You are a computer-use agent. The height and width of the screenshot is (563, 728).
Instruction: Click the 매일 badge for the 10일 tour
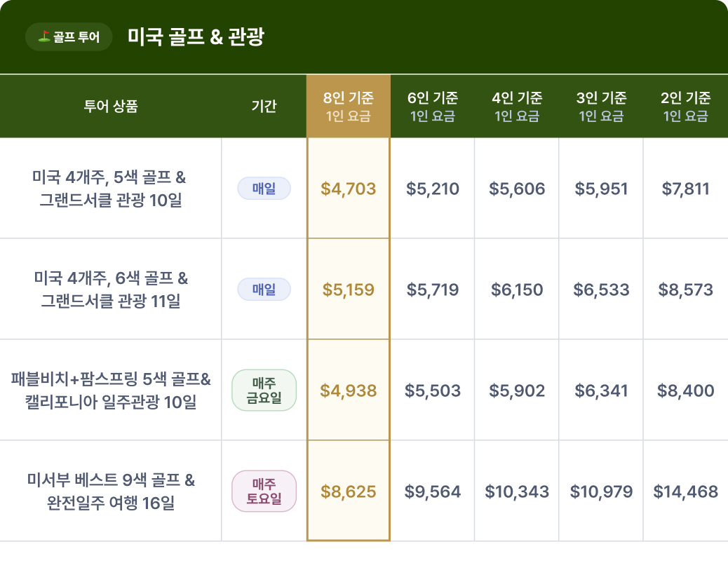264,188
